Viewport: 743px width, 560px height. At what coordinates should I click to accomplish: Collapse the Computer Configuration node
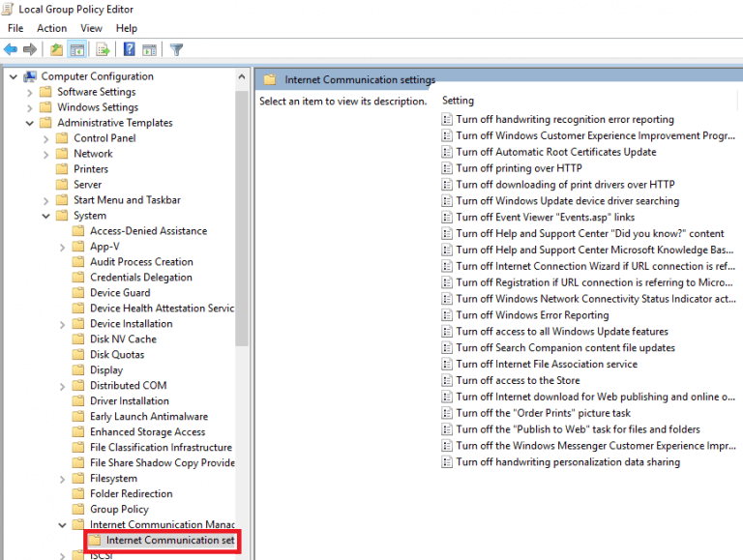tap(14, 76)
